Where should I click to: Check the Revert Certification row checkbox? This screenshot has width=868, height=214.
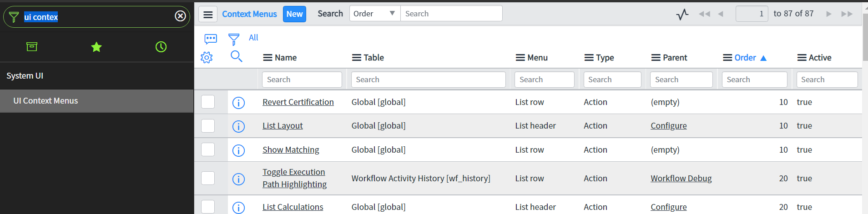click(208, 102)
